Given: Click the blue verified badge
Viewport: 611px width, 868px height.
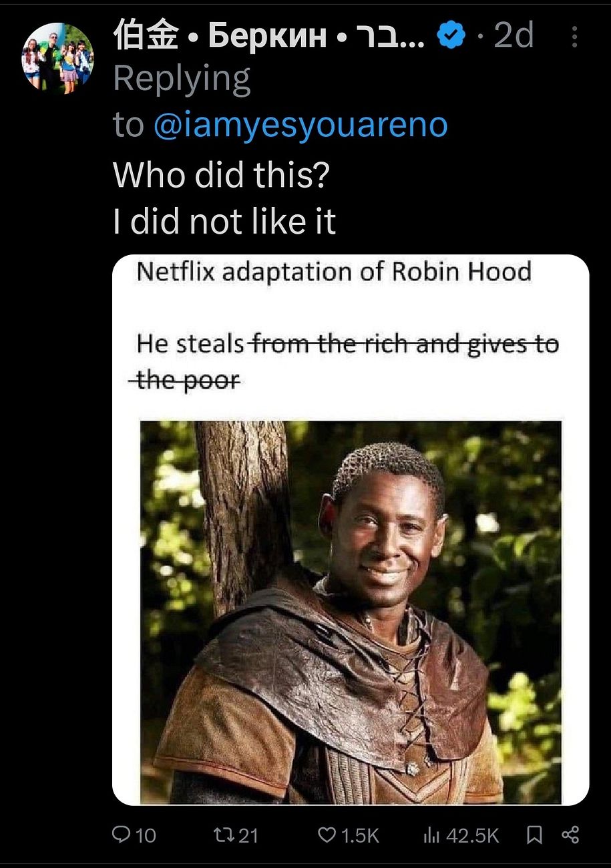Looking at the screenshot, I should 451,37.
